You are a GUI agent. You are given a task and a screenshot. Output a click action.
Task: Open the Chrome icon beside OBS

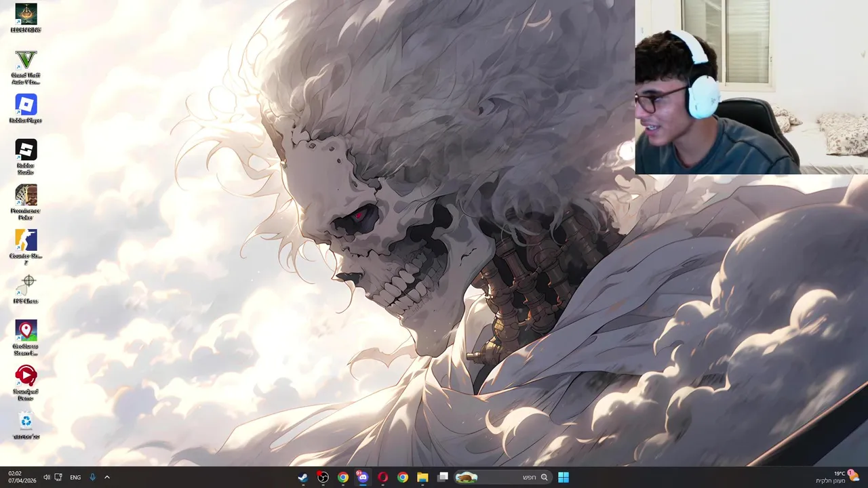[x=343, y=477]
